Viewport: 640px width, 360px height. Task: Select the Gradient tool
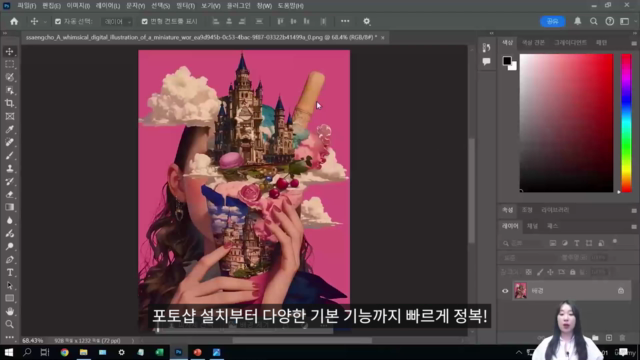[9, 207]
